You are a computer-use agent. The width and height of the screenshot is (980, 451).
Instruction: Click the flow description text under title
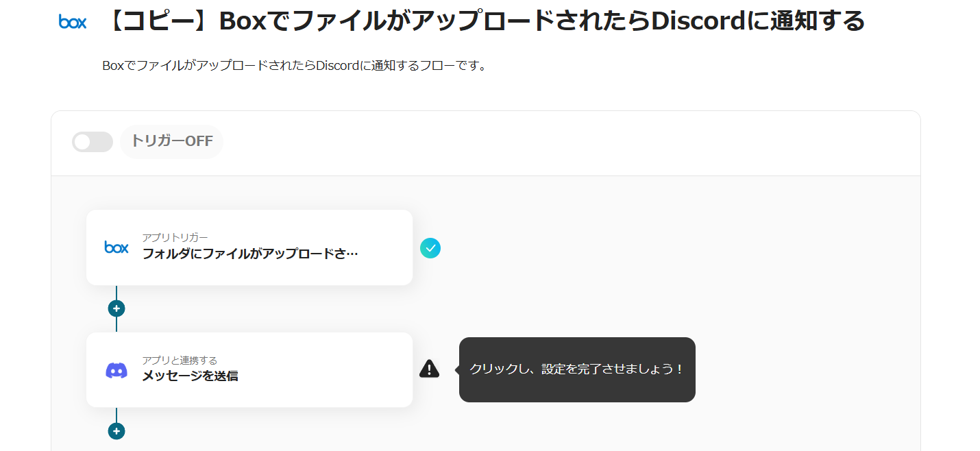(294, 66)
